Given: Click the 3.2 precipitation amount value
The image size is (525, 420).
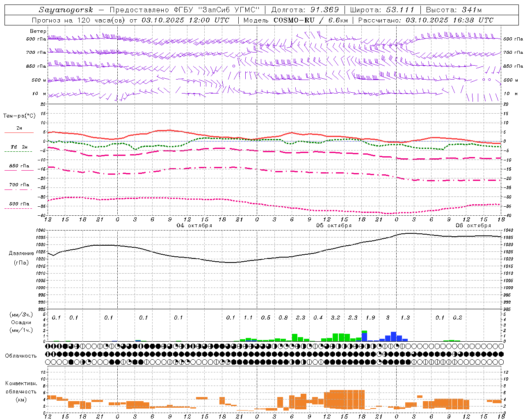Looking at the screenshot, I should click(x=336, y=318).
